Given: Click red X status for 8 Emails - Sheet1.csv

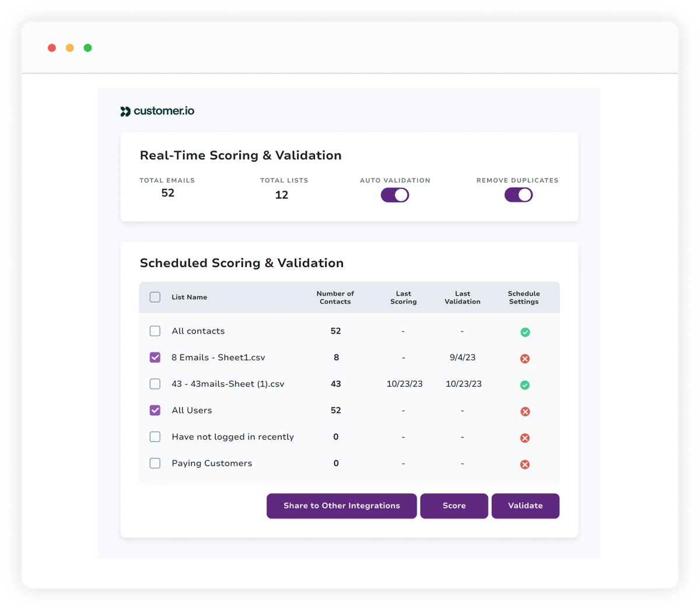Looking at the screenshot, I should pos(525,359).
